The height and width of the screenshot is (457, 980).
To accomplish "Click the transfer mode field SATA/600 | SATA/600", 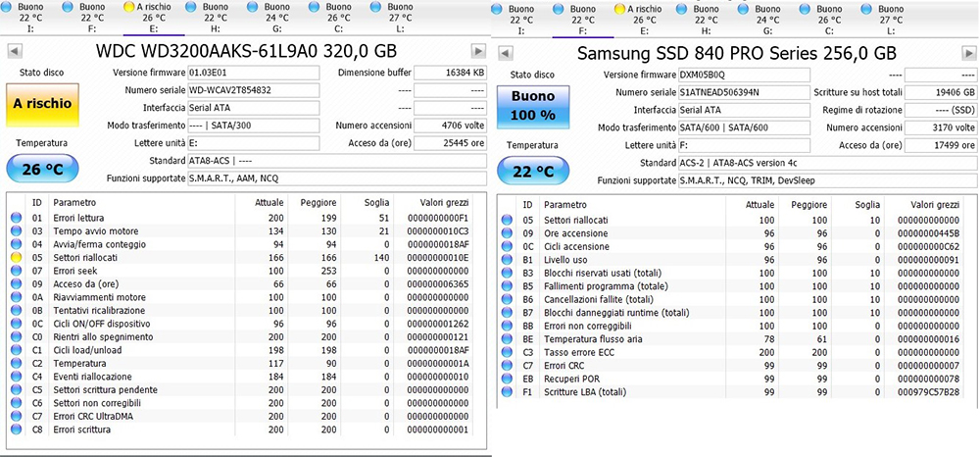I will pyautogui.click(x=744, y=127).
